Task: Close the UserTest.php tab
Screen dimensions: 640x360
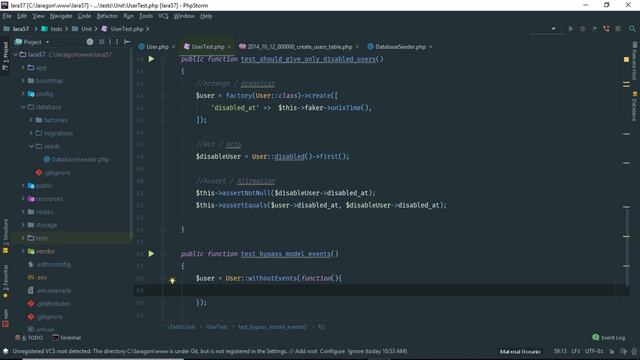Action: point(229,47)
